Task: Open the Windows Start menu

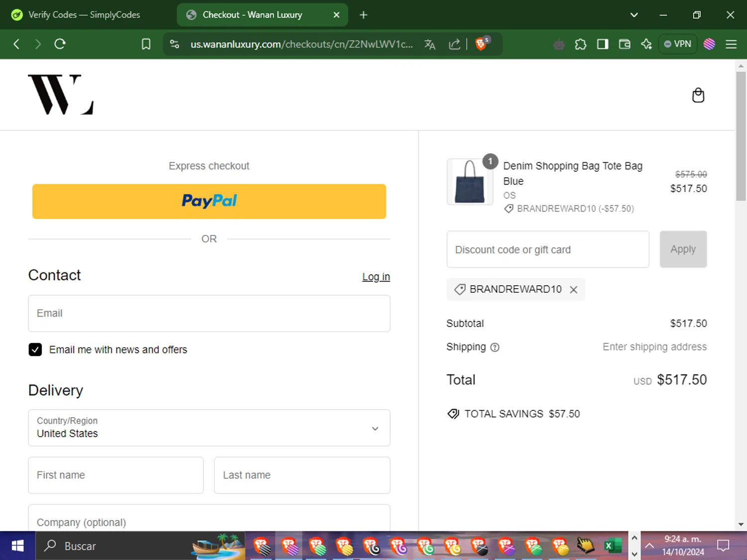Action: (x=17, y=546)
